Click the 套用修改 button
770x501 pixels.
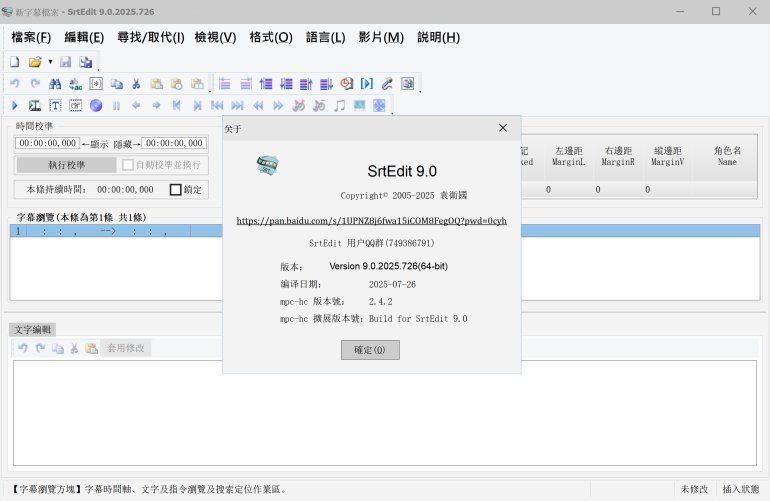126,348
